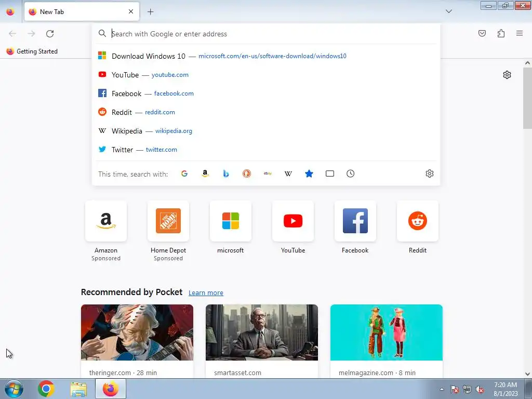Click the scrollbar up arrow

(528, 63)
